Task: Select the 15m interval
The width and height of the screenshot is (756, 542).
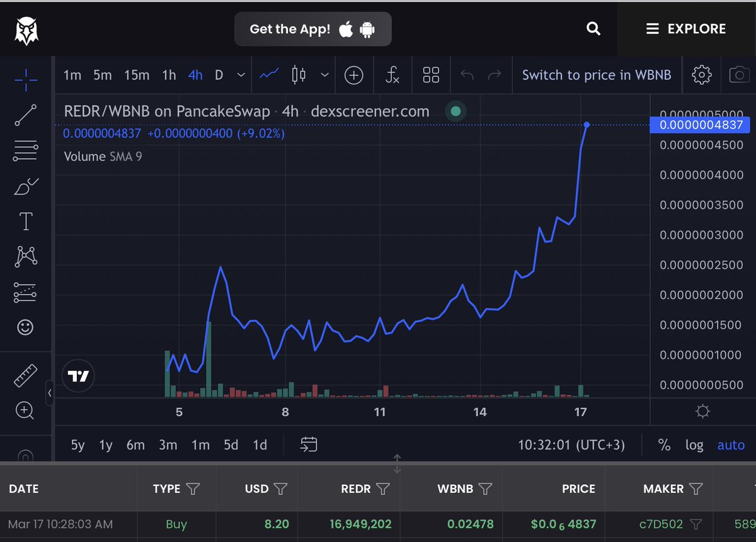Action: pyautogui.click(x=137, y=76)
